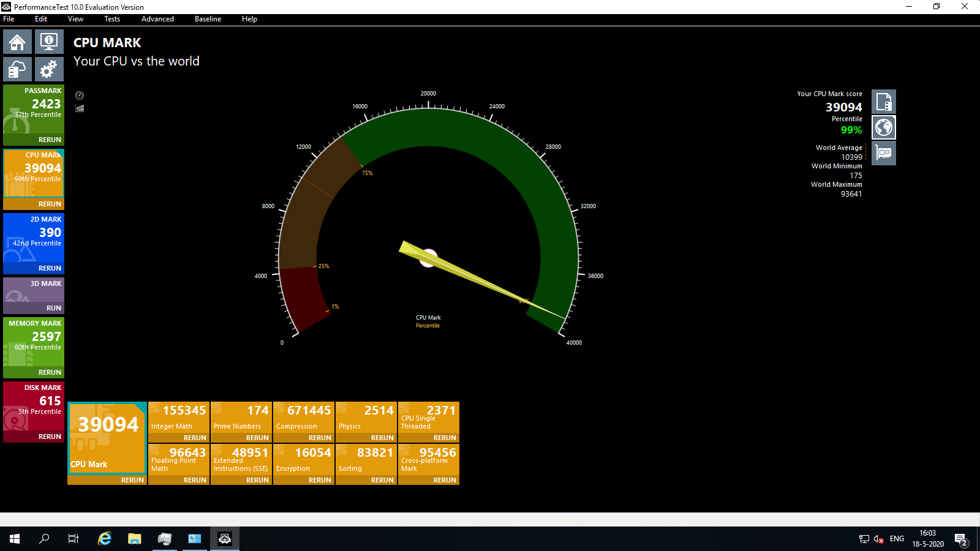Click the document results icon beside CPU score
980x551 pixels.
click(x=883, y=102)
